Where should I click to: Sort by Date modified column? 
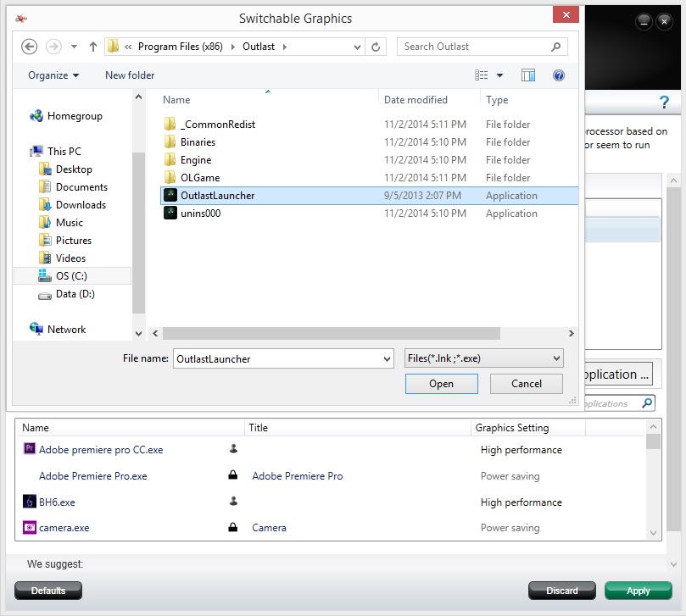pyautogui.click(x=416, y=100)
